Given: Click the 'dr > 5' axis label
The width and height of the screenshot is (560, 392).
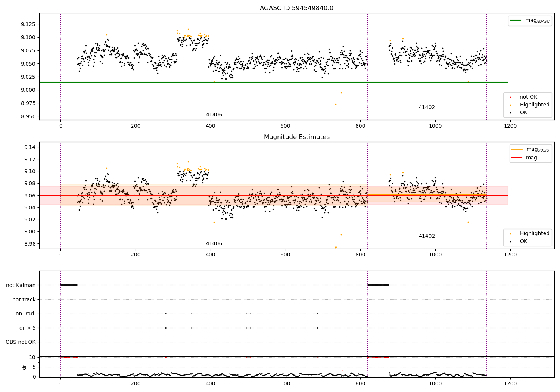Looking at the screenshot, I should tap(28, 328).
